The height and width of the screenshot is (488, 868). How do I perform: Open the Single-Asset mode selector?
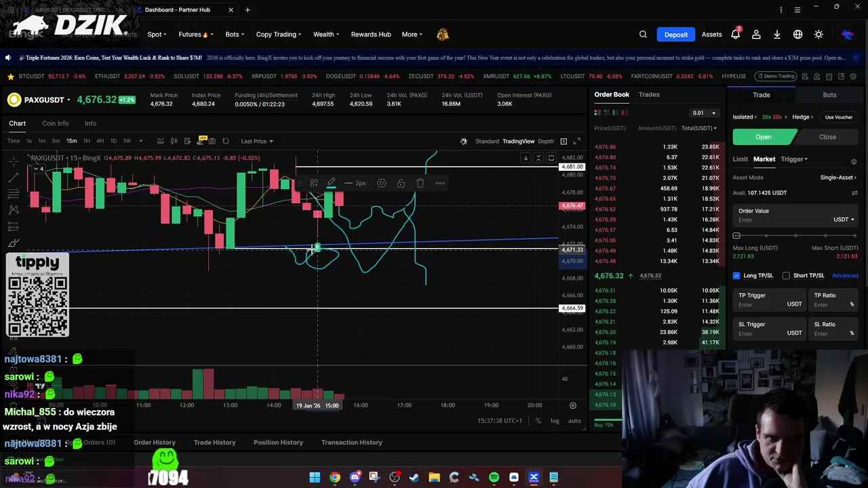tap(838, 178)
